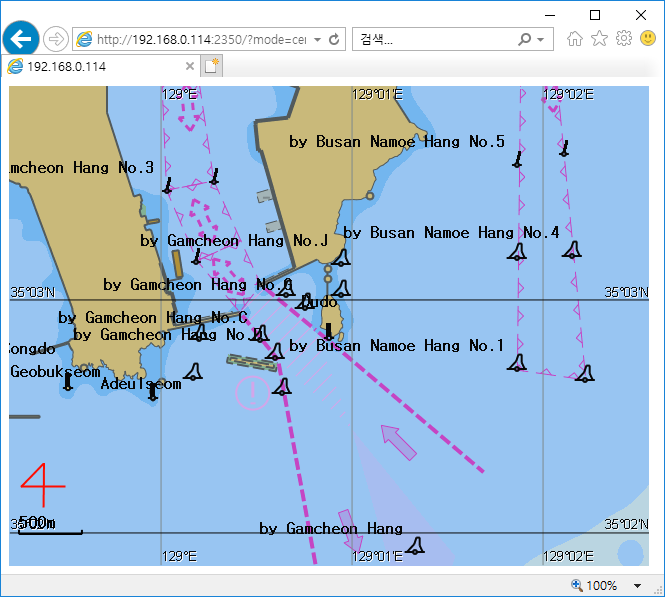Open the Tools gear menu

click(x=623, y=39)
